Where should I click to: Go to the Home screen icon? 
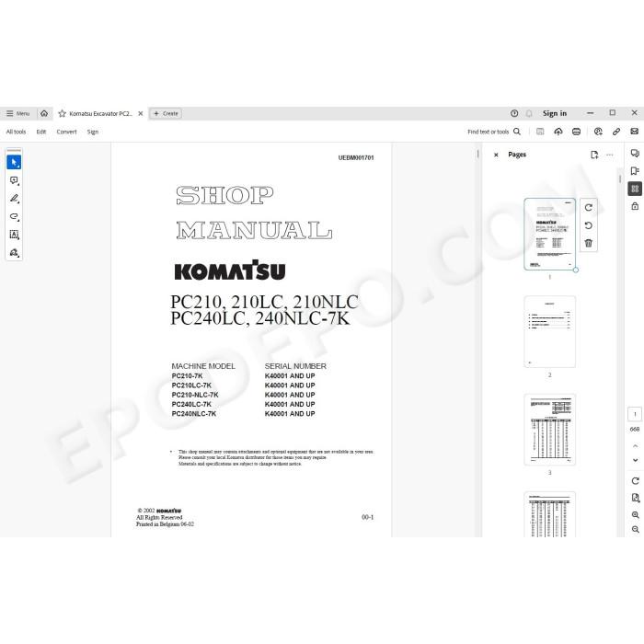tap(44, 113)
